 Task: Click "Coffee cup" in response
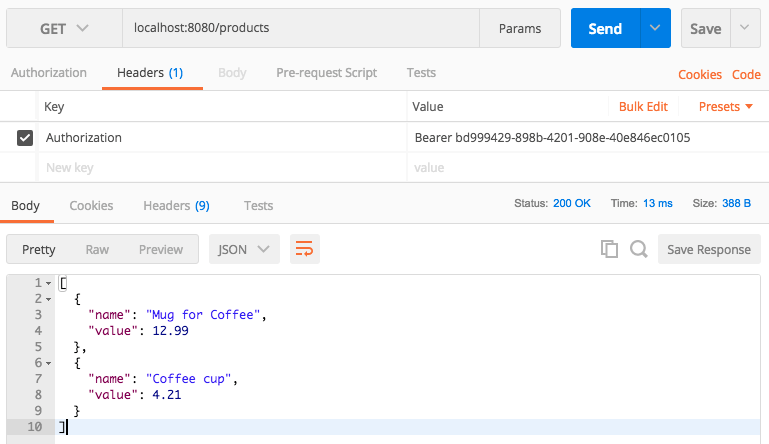(x=188, y=379)
